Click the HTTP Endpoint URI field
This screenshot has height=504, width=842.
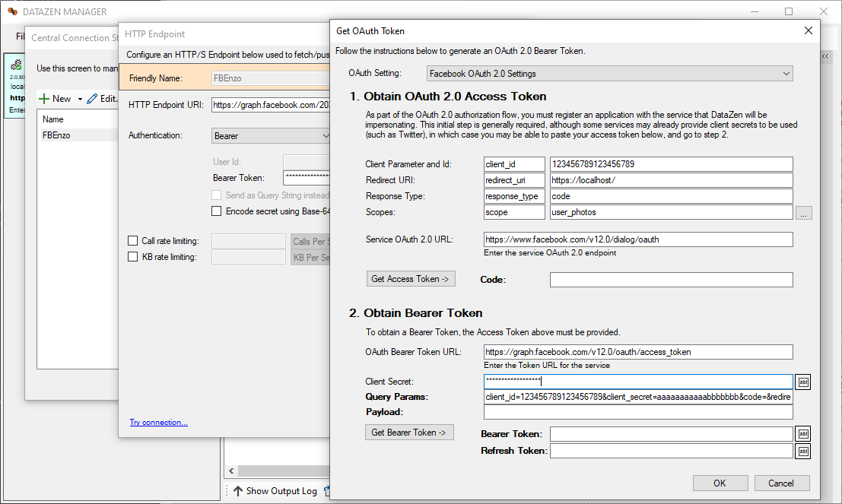271,105
